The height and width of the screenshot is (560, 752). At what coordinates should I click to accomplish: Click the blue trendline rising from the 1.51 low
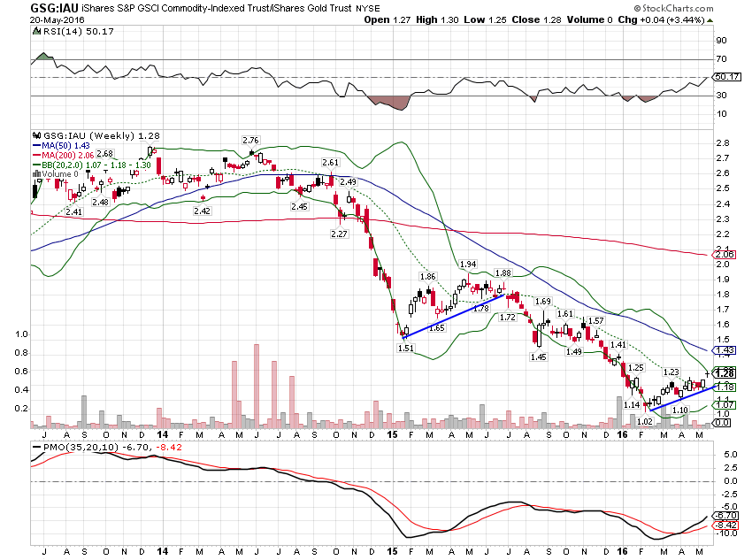(453, 317)
